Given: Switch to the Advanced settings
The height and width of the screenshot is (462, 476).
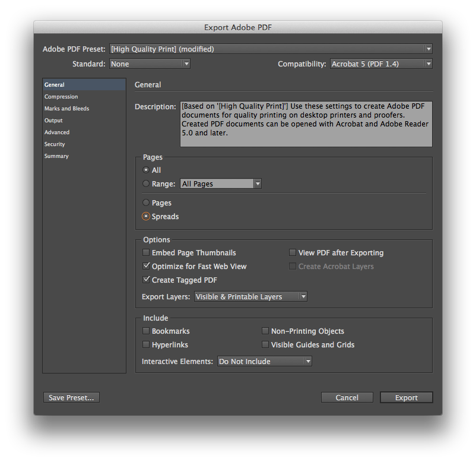Looking at the screenshot, I should [x=84, y=132].
